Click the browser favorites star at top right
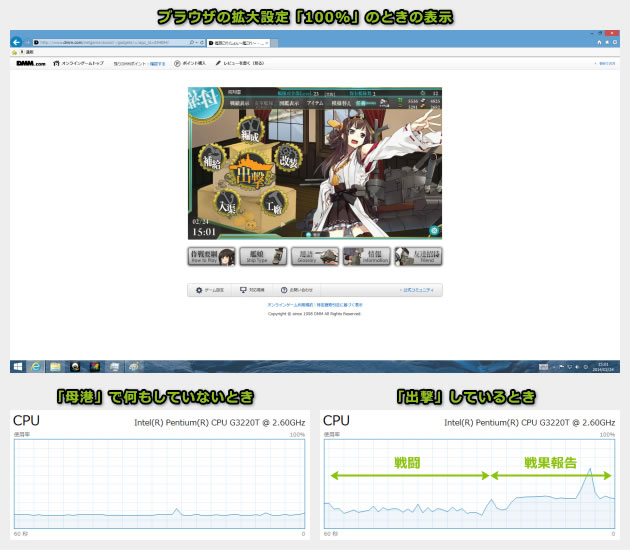630x550 pixels. [607, 42]
